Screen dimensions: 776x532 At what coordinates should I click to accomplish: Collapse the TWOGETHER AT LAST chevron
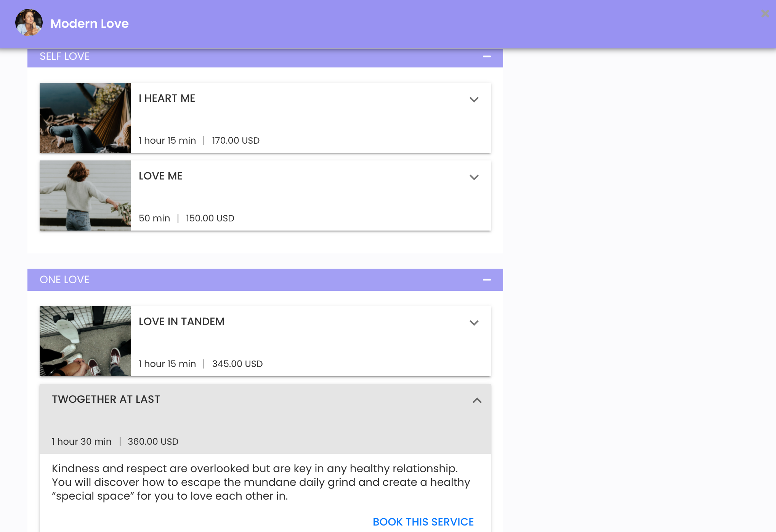click(x=477, y=400)
